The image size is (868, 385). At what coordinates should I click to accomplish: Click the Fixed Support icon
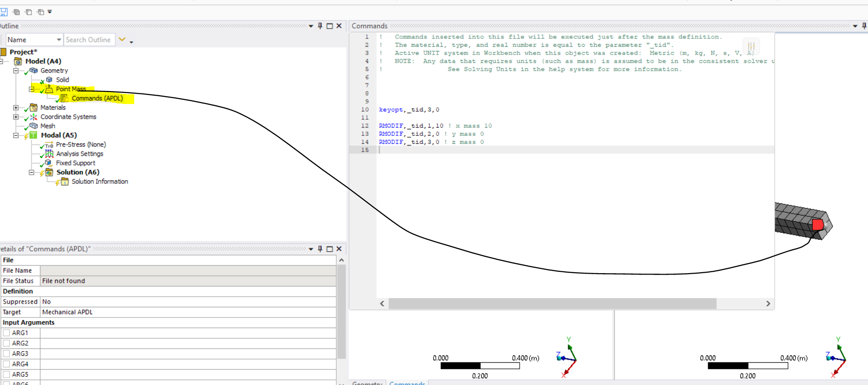49,163
